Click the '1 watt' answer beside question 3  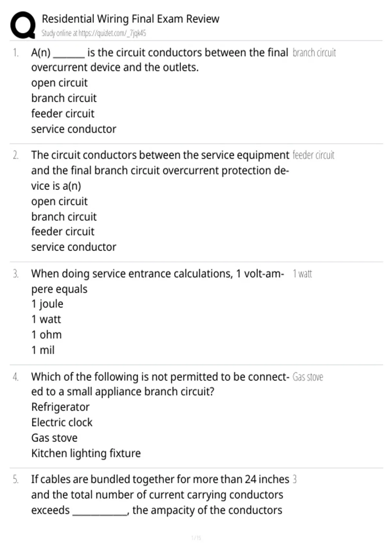point(302,274)
